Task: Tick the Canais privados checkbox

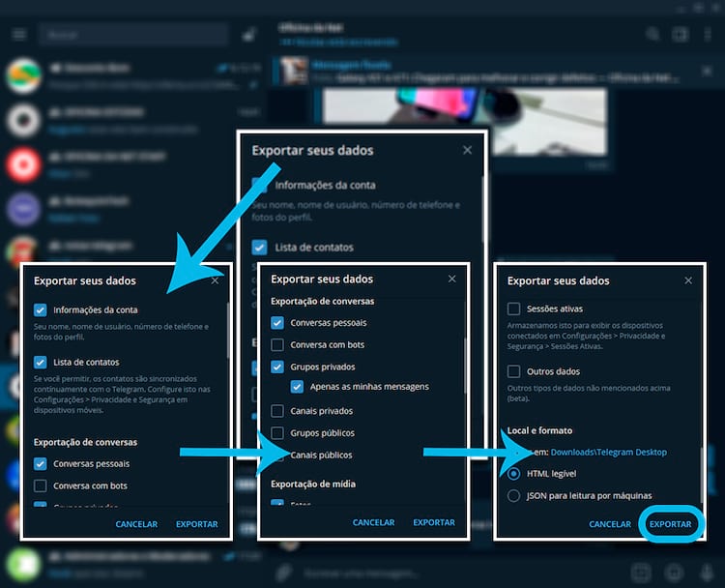Action: click(x=277, y=411)
